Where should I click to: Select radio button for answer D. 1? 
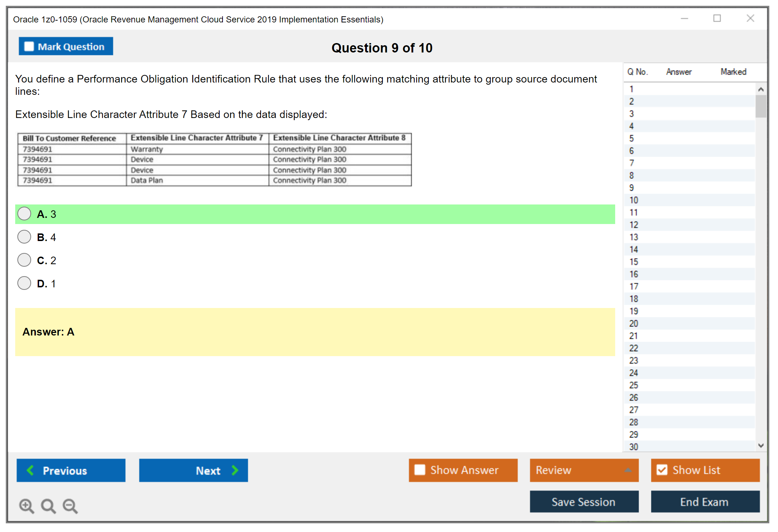[24, 283]
